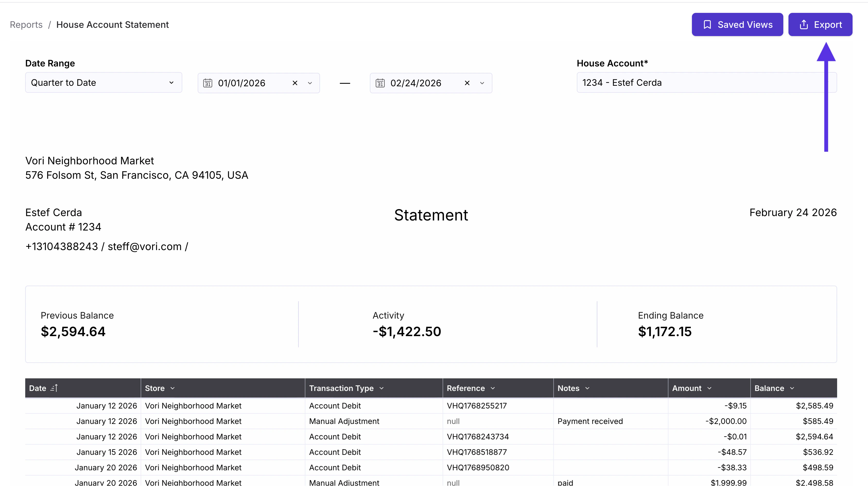Expand the end date picker chevron
This screenshot has height=494, width=868.
[x=482, y=83]
